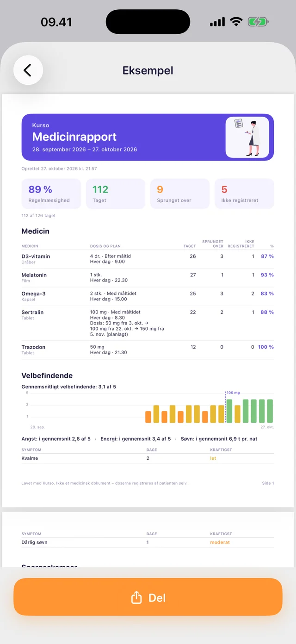Tap the Kvalme symptom row
This screenshot has width=296, height=644.
148,458
